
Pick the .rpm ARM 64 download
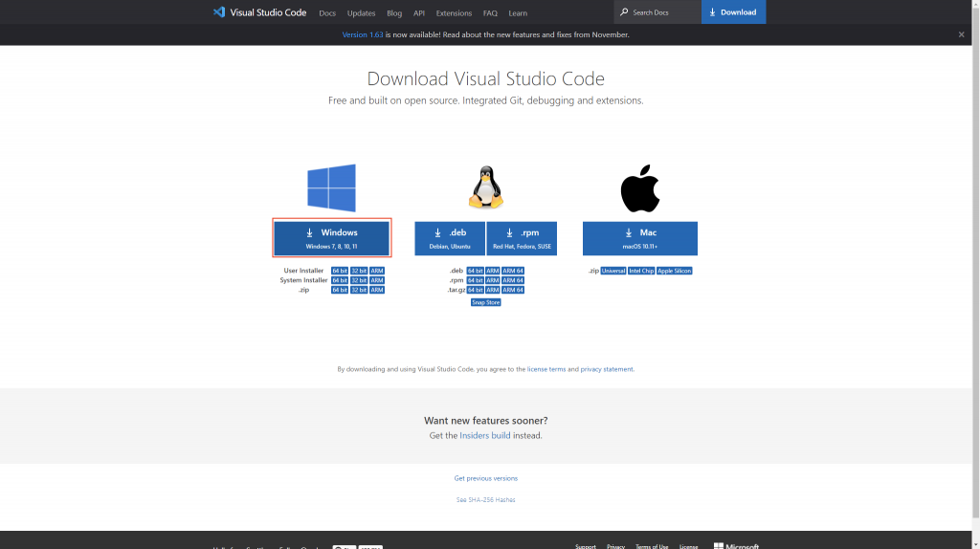(x=513, y=280)
